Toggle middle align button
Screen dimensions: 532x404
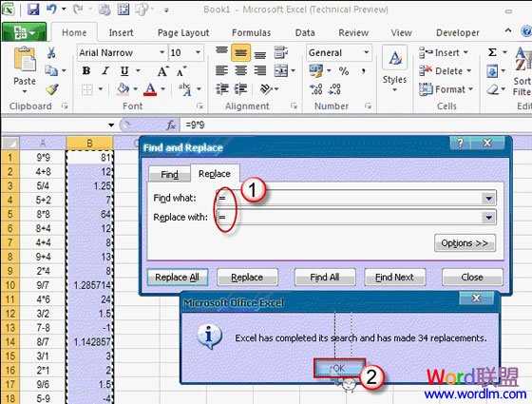(x=240, y=52)
